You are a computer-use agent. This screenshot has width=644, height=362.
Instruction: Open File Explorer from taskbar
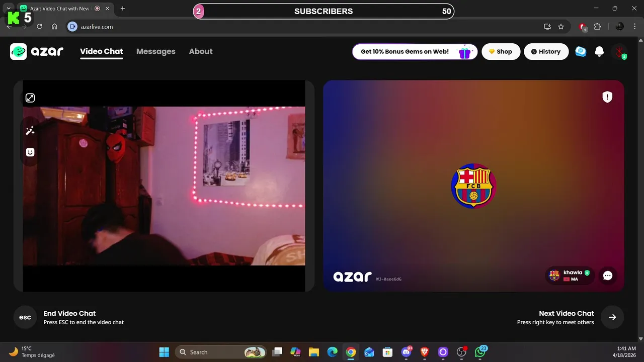tap(314, 352)
